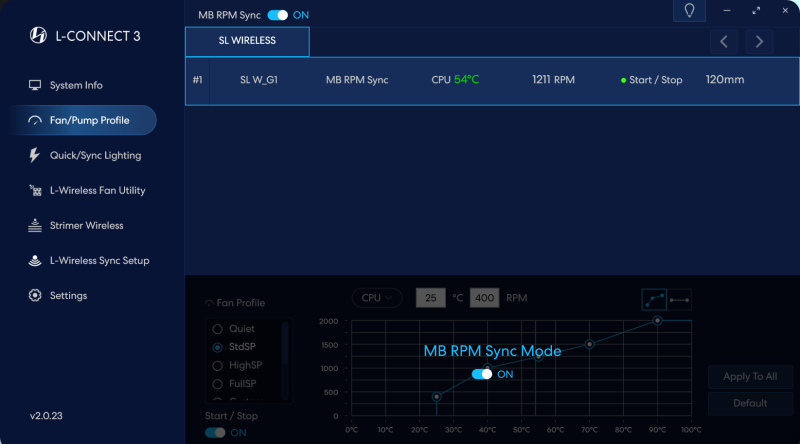Image resolution: width=800 pixels, height=444 pixels.
Task: Select the Fan/Pump Profile menu item
Action: [x=83, y=120]
